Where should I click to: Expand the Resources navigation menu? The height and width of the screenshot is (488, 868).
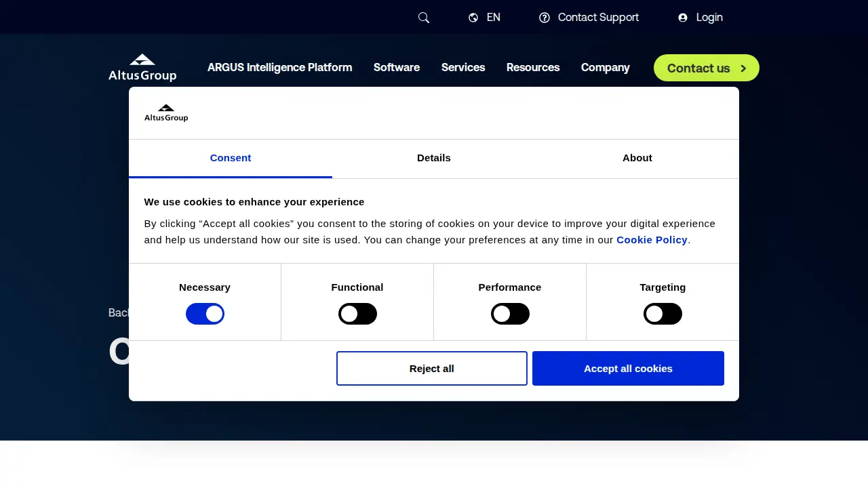pyautogui.click(x=533, y=68)
